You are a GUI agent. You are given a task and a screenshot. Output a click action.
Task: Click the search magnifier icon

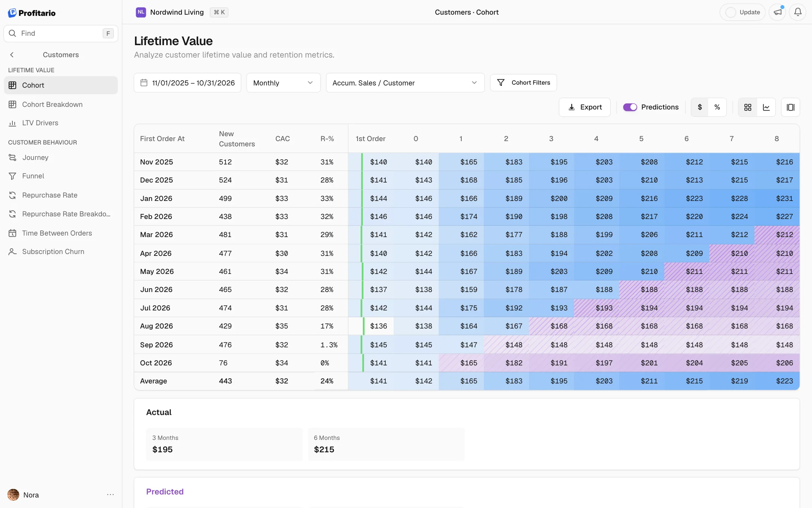point(12,33)
